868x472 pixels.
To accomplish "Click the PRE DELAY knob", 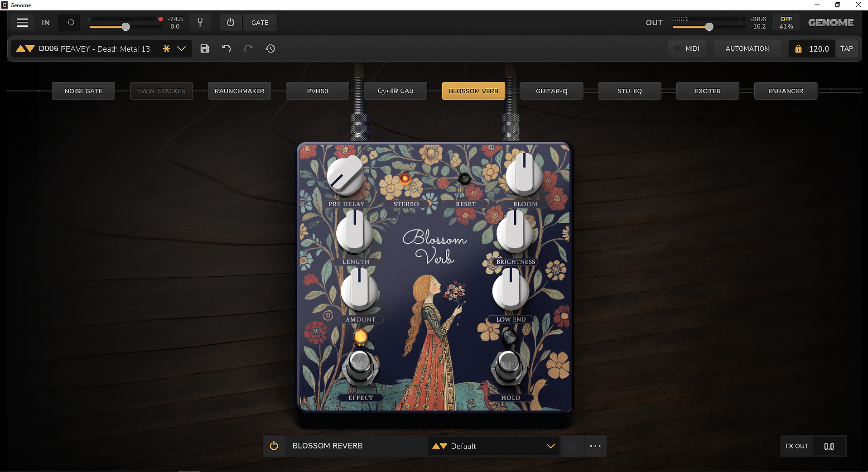I will (x=346, y=176).
